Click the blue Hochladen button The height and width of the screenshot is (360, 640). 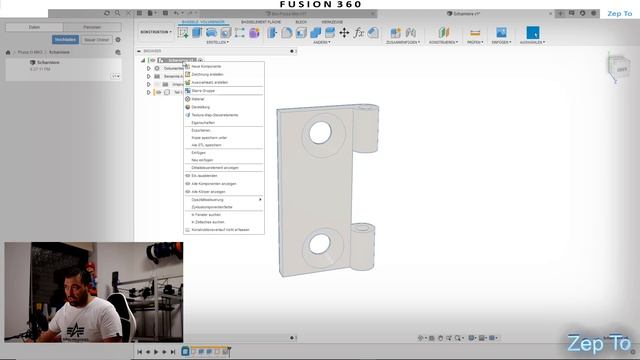[x=65, y=40]
